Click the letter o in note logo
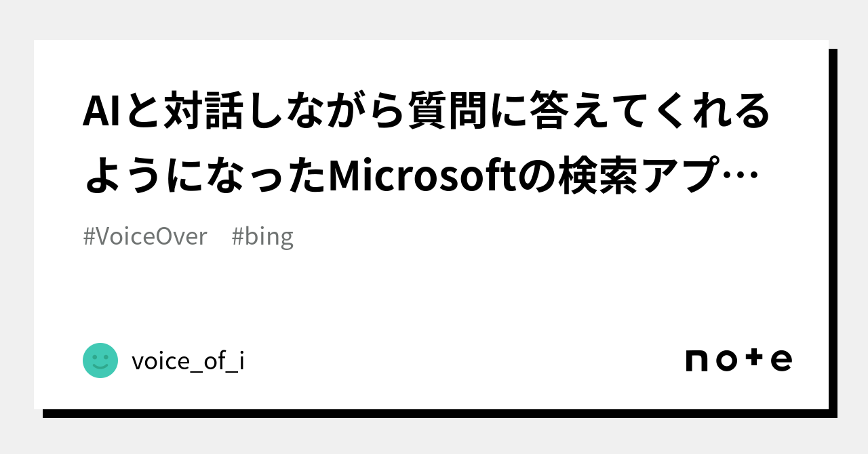This screenshot has width=868, height=454. (x=726, y=360)
